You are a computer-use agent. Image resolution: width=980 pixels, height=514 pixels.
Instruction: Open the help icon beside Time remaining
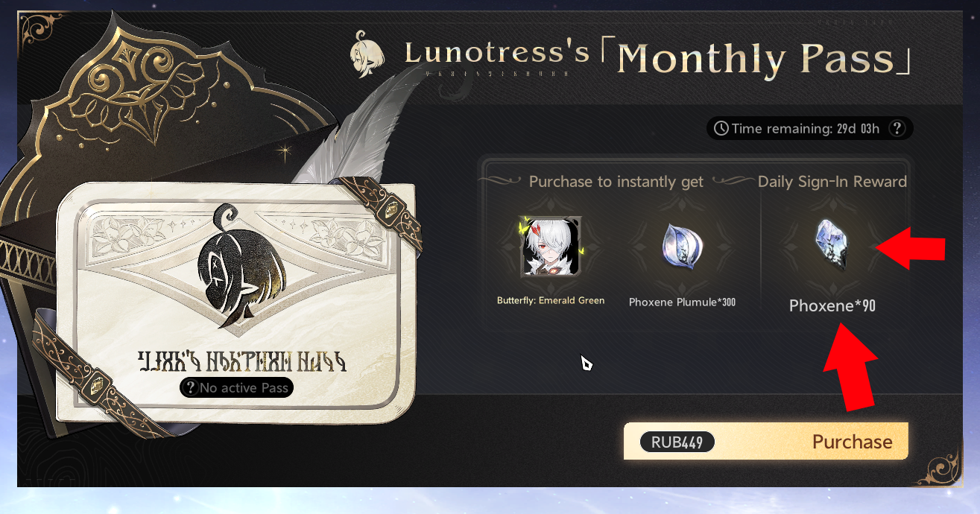coord(897,129)
